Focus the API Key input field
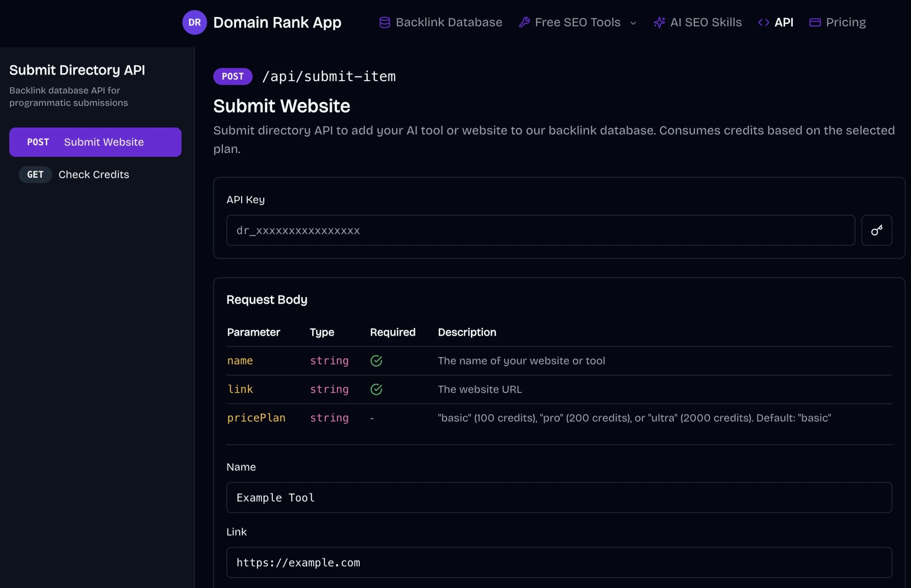The height and width of the screenshot is (588, 911). (x=540, y=230)
